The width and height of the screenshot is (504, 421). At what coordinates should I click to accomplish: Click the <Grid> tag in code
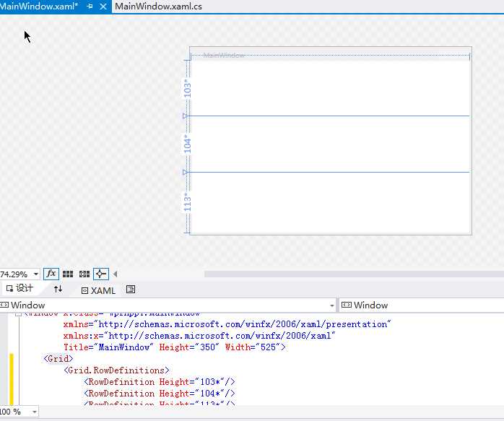tap(58, 359)
